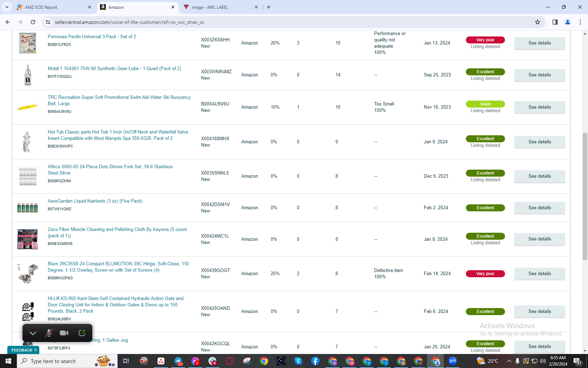The width and height of the screenshot is (588, 368).
Task: Click the AeroGarden Nutrients bottles thumbnail
Action: [x=28, y=208]
